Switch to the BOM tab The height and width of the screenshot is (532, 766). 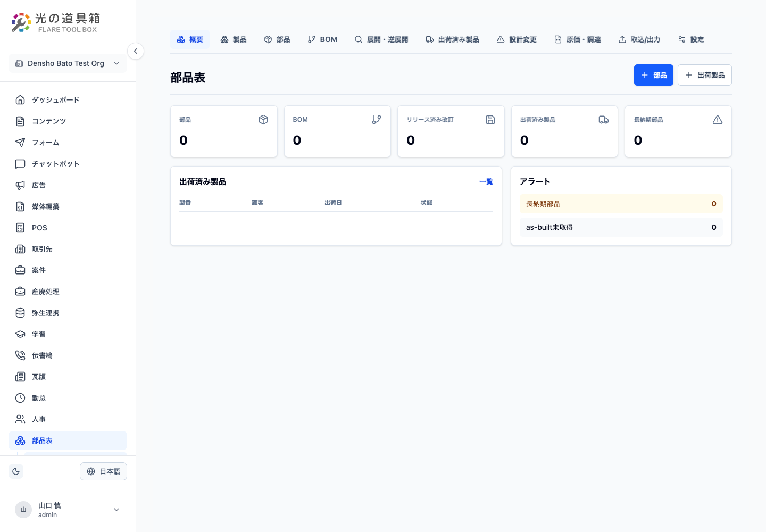(322, 39)
